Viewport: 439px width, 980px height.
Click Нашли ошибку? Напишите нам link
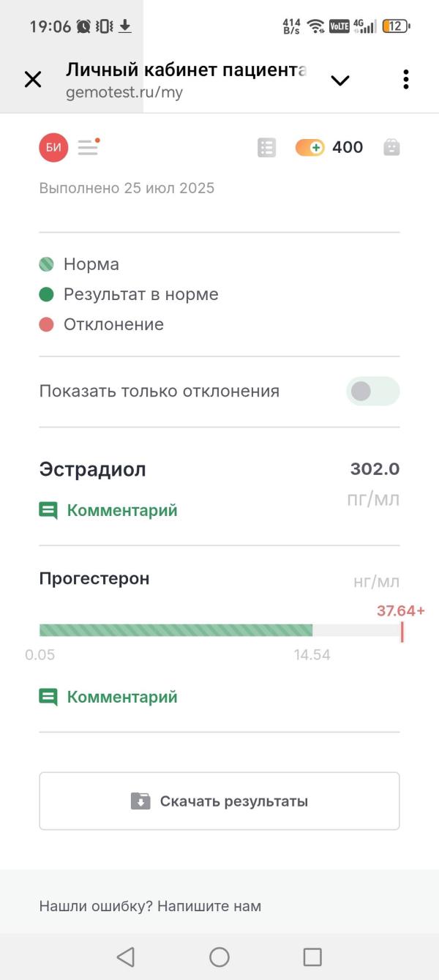click(x=150, y=906)
